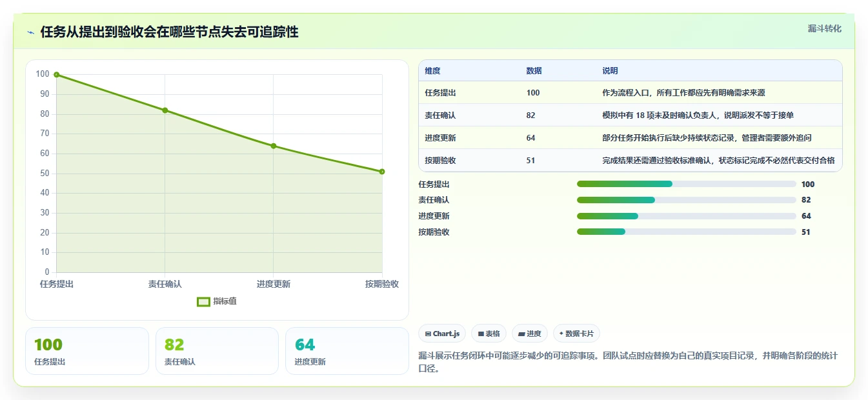Screen dimensions: 868x400
Task: Click the chart data point at 按期验收
Action: [382, 172]
